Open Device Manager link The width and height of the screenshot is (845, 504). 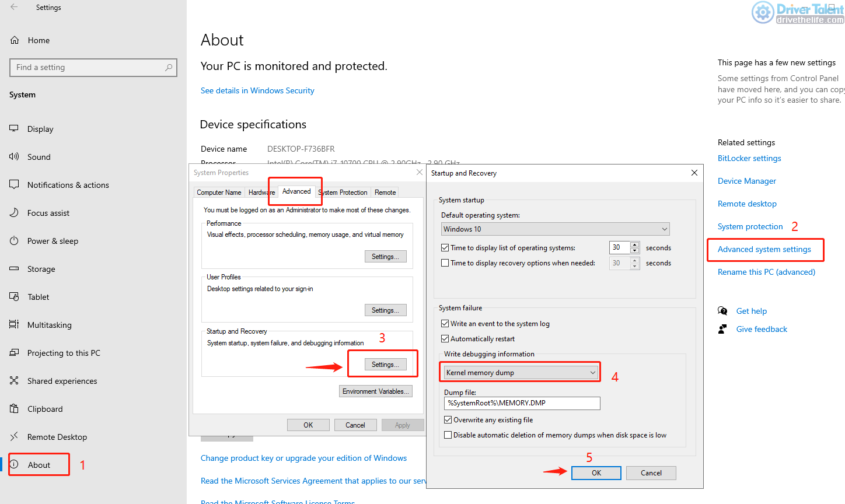coord(747,181)
